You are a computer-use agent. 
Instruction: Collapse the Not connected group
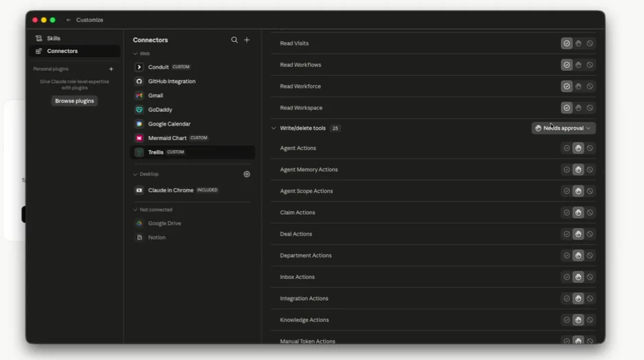click(x=135, y=210)
